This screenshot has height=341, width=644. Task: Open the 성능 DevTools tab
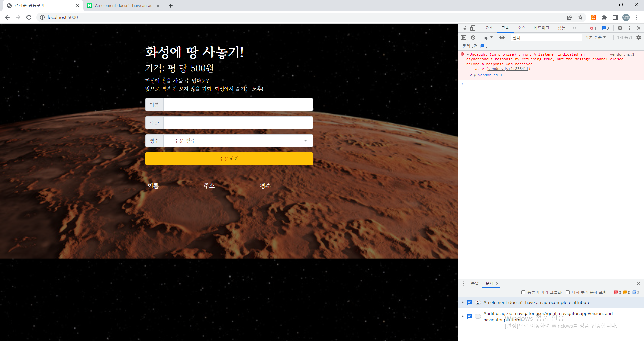click(x=561, y=28)
